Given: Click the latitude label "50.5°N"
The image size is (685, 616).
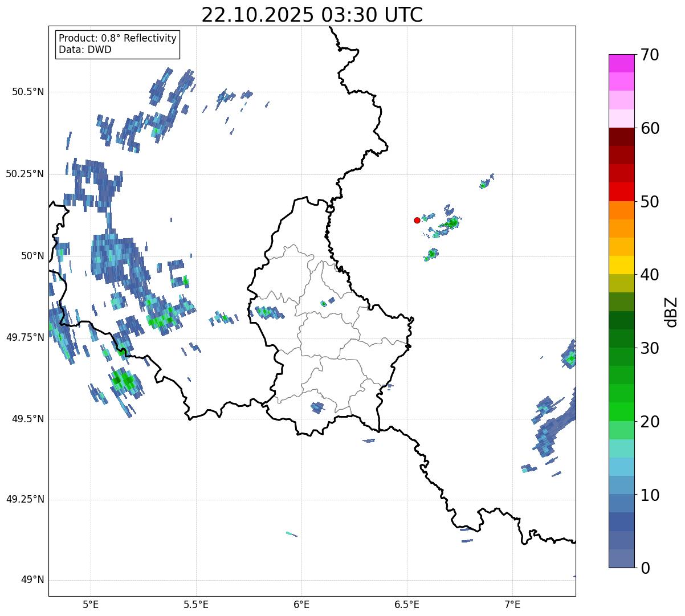Looking at the screenshot, I should (28, 92).
